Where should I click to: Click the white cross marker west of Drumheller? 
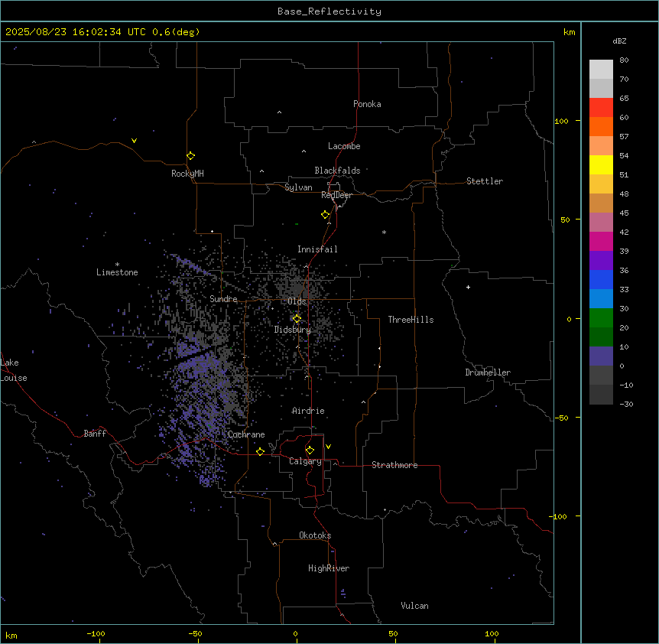tap(468, 287)
